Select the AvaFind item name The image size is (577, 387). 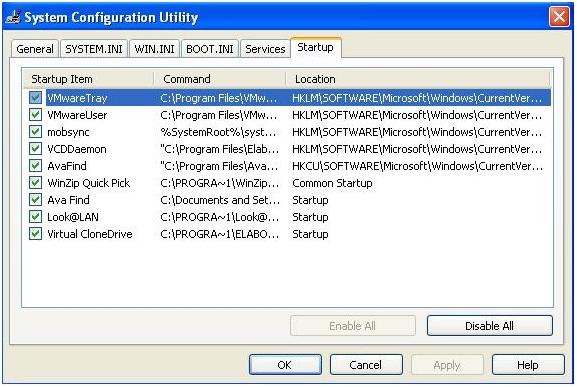[x=67, y=166]
